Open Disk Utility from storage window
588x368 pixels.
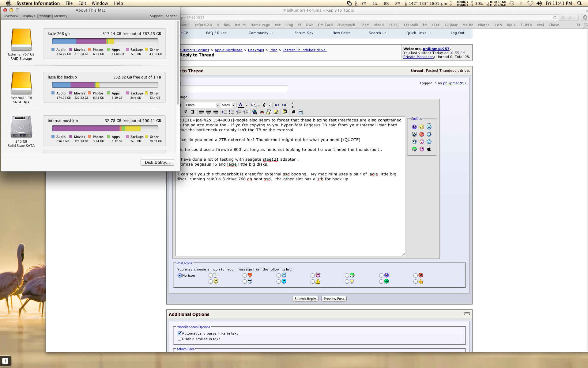point(157,162)
